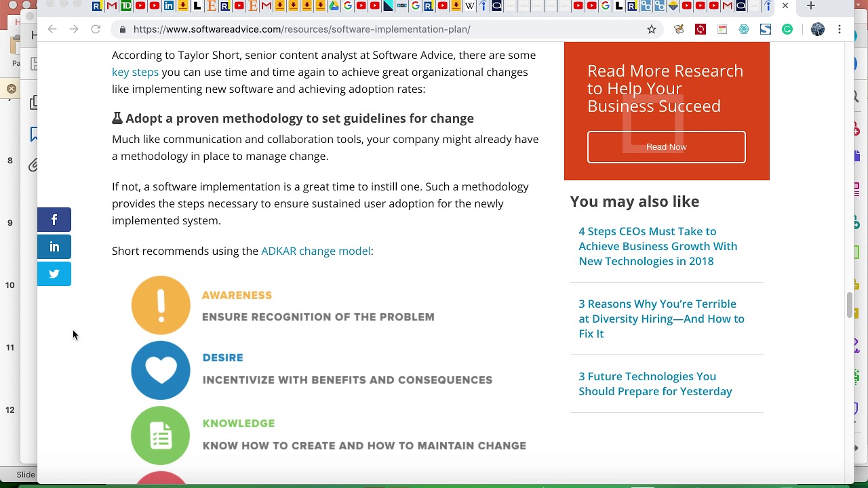Click the Read Now button
The image size is (868, 488).
click(x=667, y=147)
